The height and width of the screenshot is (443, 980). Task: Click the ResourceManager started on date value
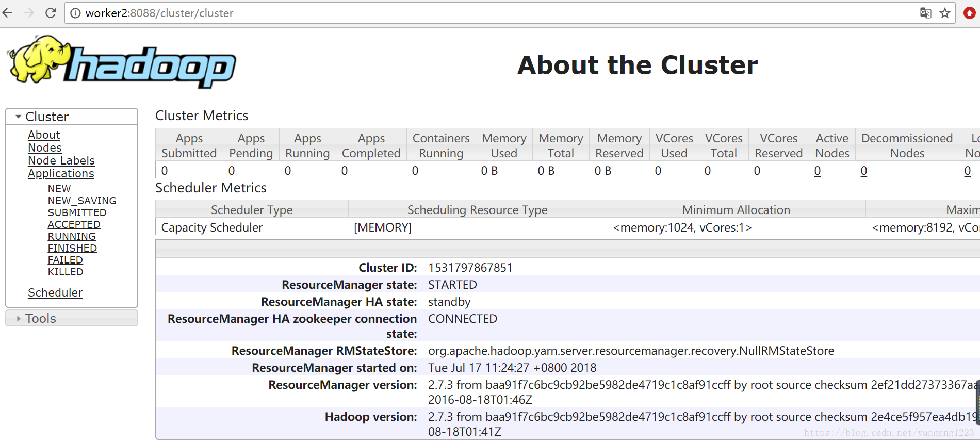click(512, 368)
